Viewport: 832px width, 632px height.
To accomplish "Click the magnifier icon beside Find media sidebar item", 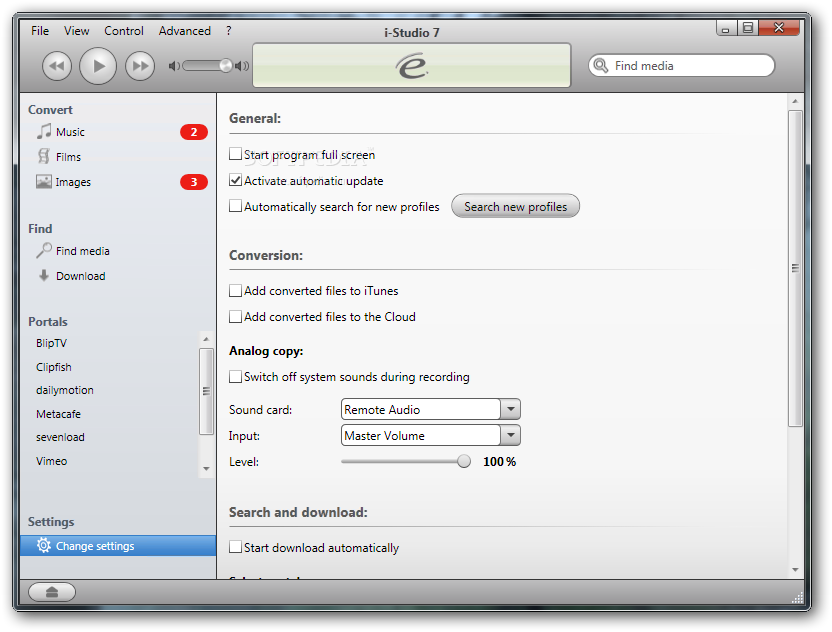I will (44, 250).
